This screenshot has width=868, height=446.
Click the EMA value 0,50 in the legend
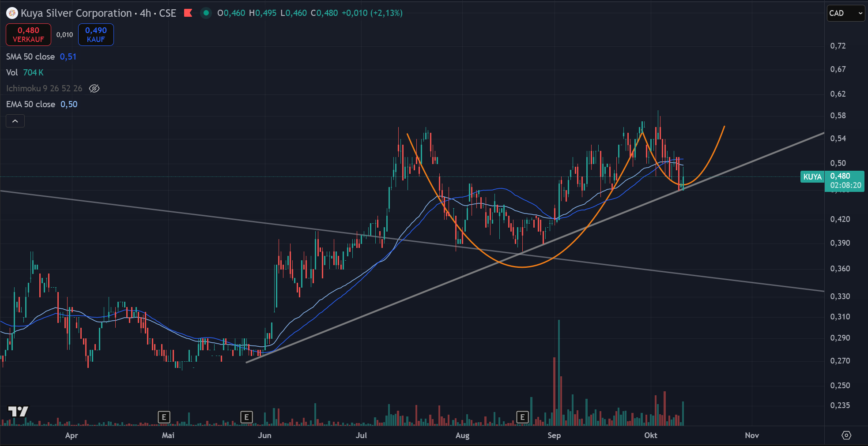point(69,104)
